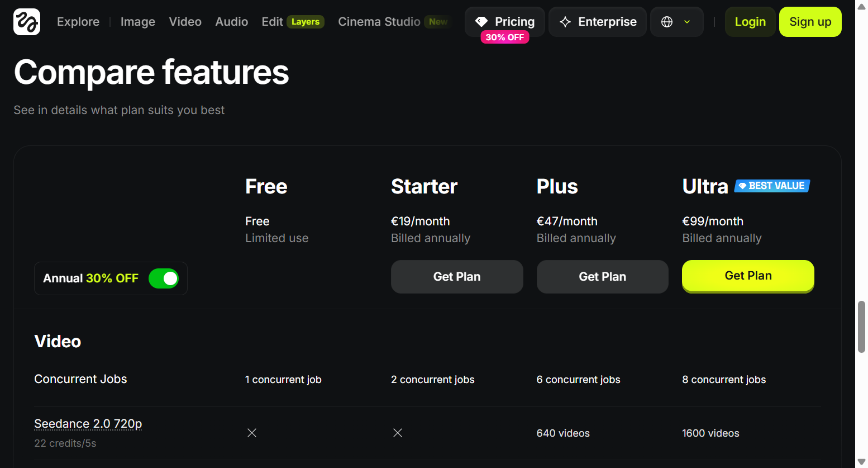Click the globe language icon
This screenshot has height=468, width=868.
(667, 22)
